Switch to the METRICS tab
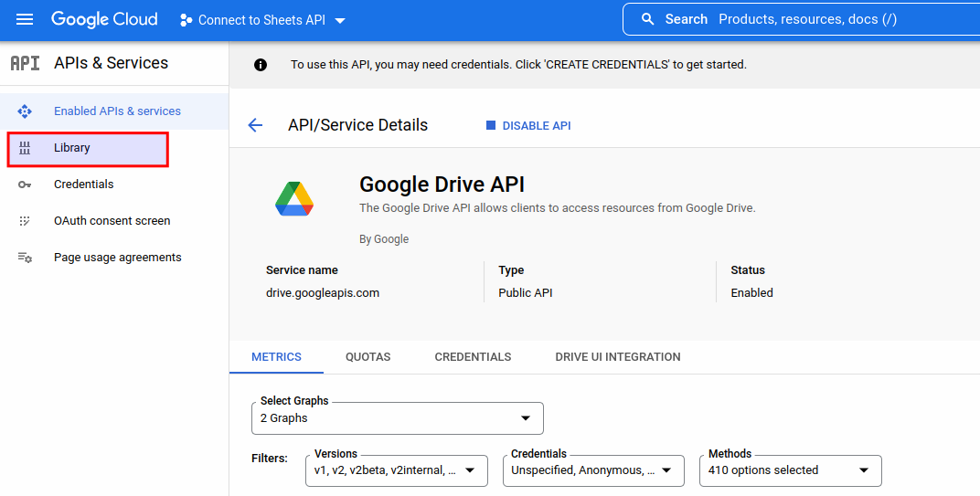980x496 pixels. 276,356
